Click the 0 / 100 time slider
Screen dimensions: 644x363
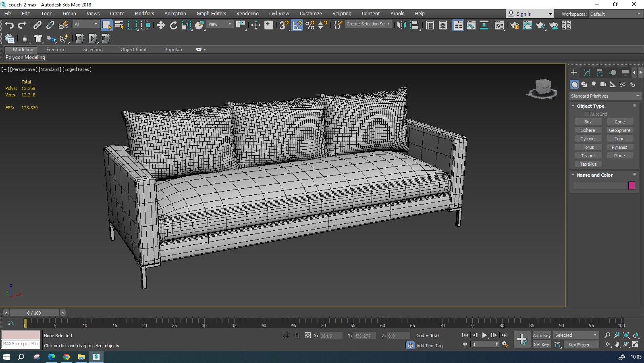(x=34, y=313)
